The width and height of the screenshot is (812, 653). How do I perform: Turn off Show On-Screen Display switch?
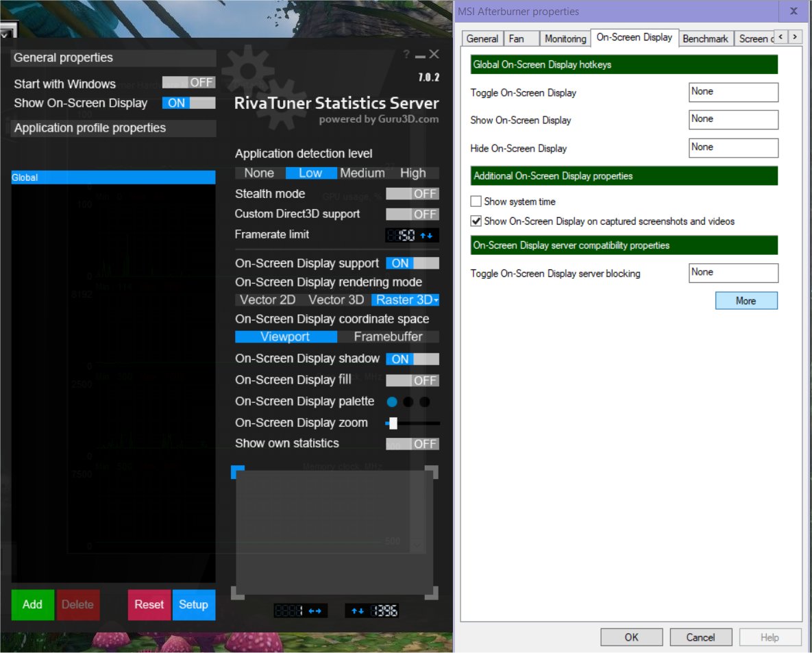[188, 103]
